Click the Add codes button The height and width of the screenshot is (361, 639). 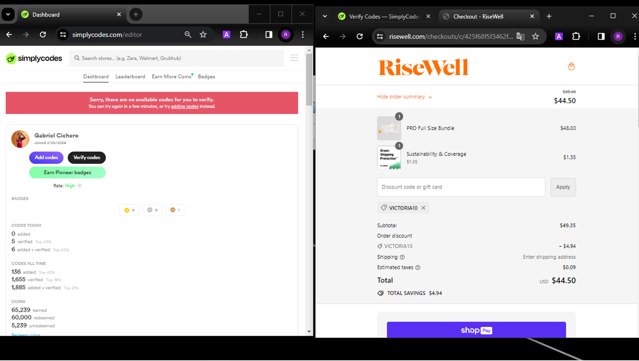[x=46, y=157]
